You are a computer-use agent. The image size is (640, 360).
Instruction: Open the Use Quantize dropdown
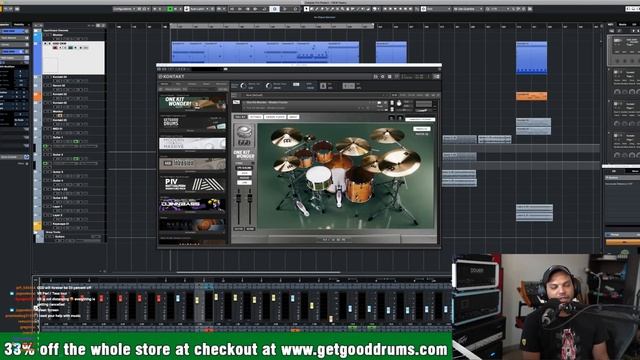tap(468, 9)
